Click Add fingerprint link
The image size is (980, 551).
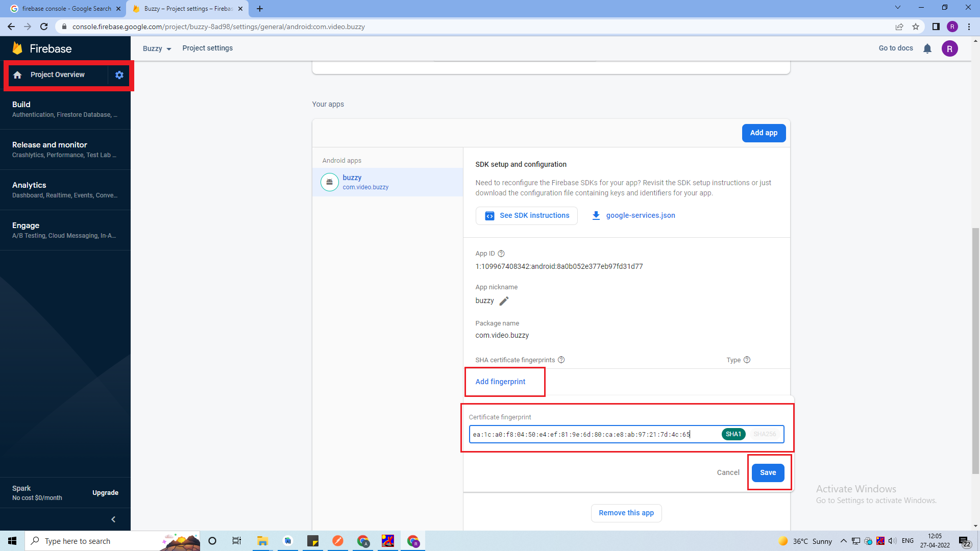(500, 382)
